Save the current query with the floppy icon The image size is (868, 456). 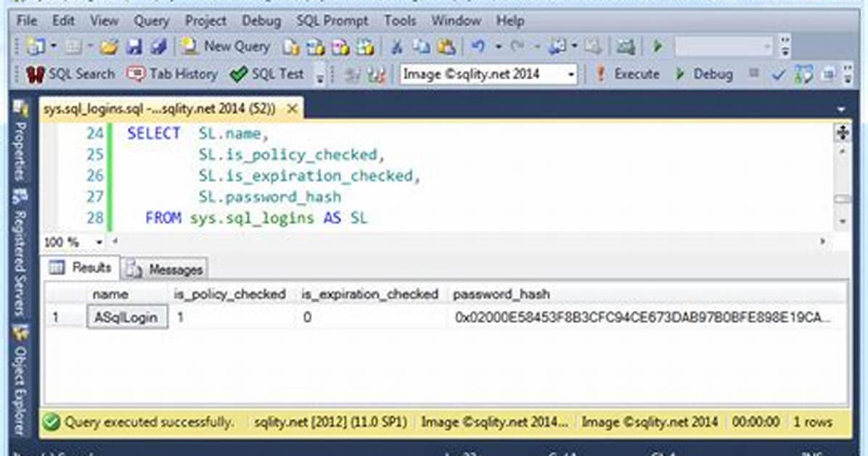click(134, 47)
